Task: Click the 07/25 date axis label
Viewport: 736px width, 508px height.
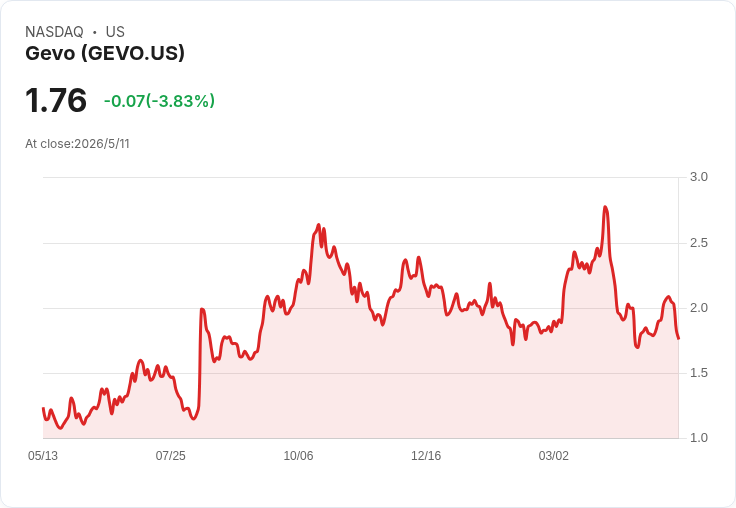Action: coord(170,455)
